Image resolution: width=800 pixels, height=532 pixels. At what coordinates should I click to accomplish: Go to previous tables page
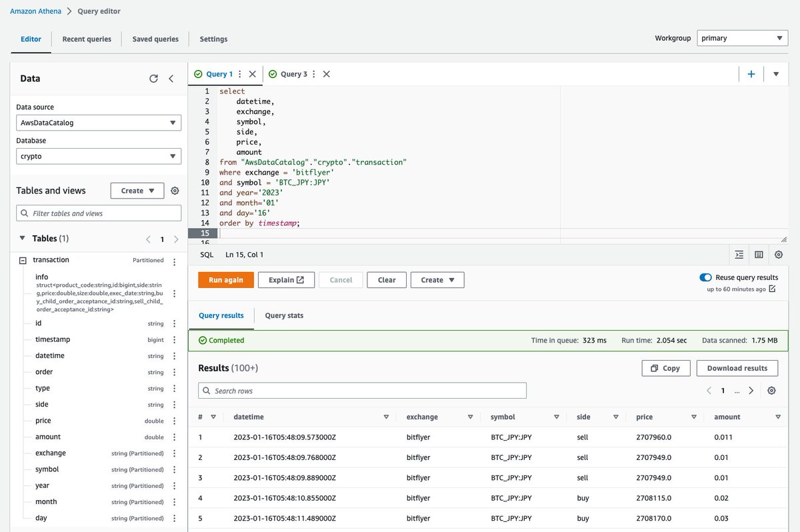pyautogui.click(x=149, y=239)
